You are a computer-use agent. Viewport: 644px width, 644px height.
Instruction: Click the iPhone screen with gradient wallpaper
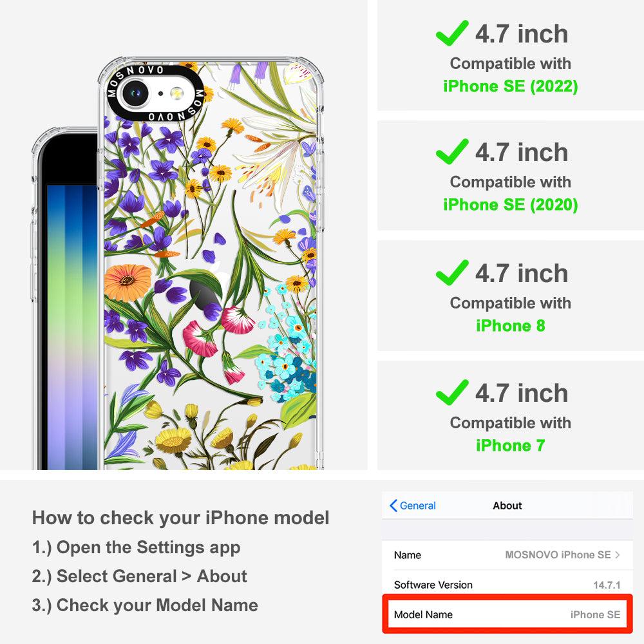(x=72, y=327)
